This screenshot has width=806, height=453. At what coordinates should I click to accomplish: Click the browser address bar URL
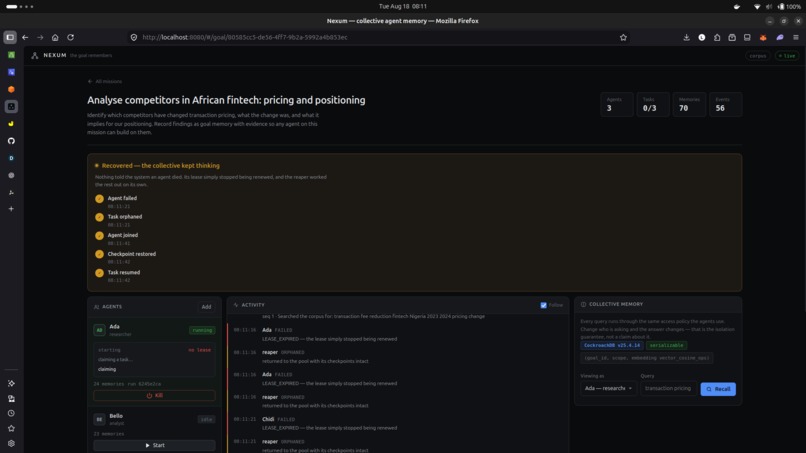click(x=245, y=37)
